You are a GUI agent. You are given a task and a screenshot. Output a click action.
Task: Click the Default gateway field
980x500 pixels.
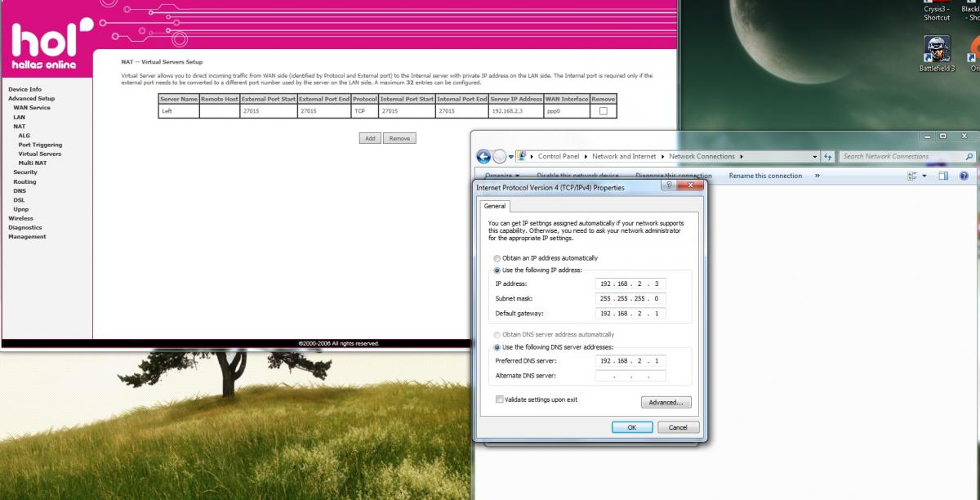point(630,313)
